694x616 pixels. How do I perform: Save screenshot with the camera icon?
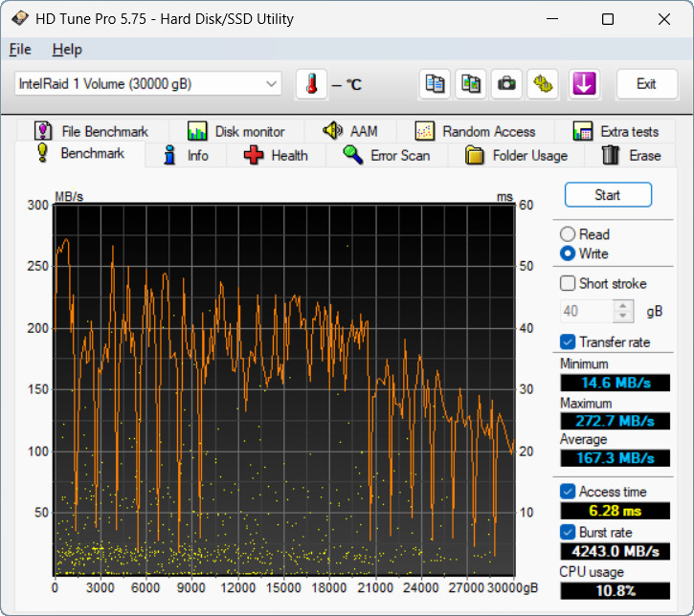tap(506, 84)
